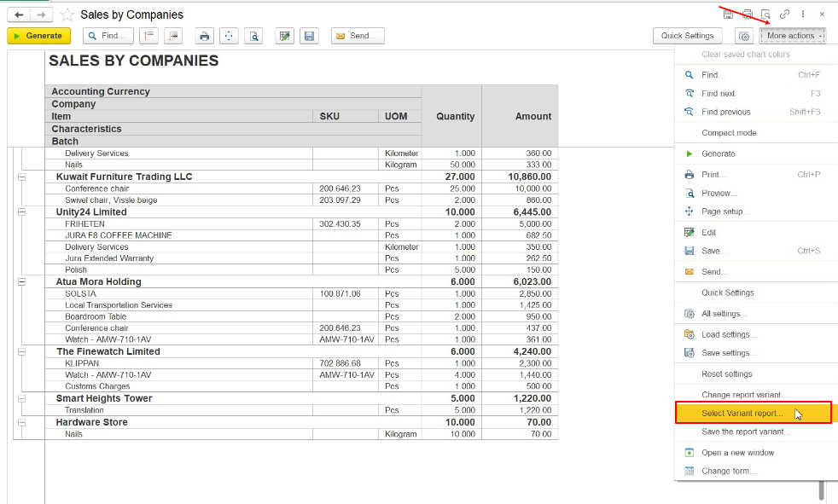Add report to favorites with star icon
The image size is (838, 504).
pos(67,14)
